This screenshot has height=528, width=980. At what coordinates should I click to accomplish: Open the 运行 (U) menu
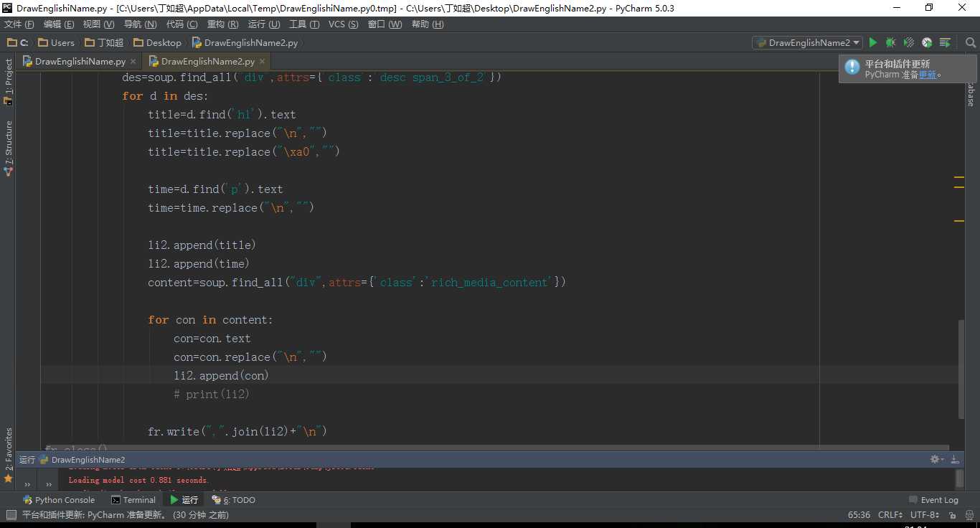click(265, 24)
